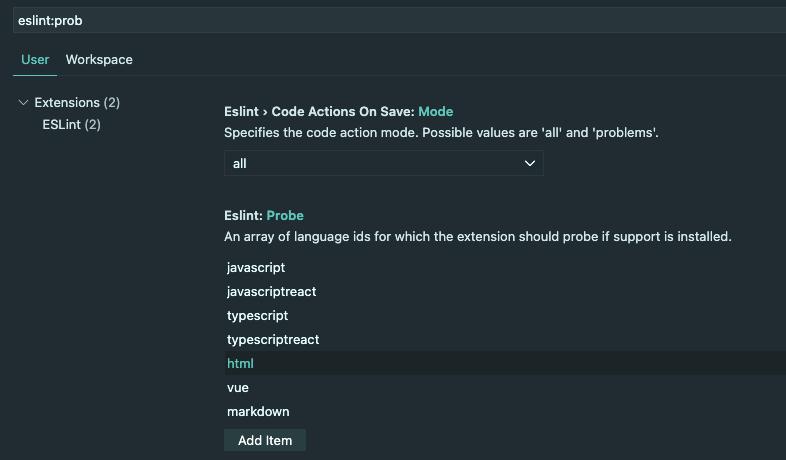The width and height of the screenshot is (786, 460).
Task: Click the Eslint: Probe setting heading
Action: click(x=264, y=216)
